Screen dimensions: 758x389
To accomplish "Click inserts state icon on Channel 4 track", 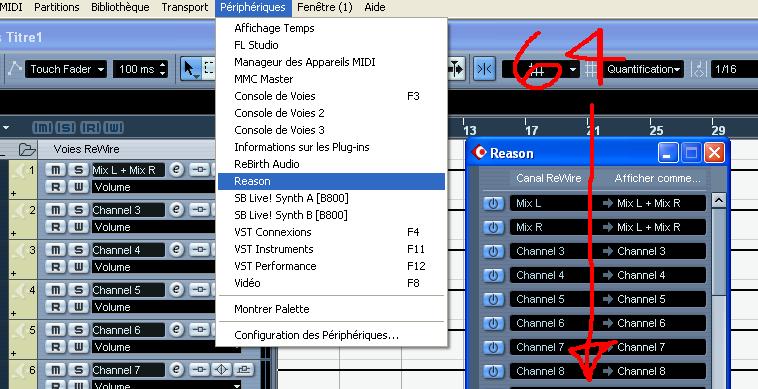I will click(199, 250).
